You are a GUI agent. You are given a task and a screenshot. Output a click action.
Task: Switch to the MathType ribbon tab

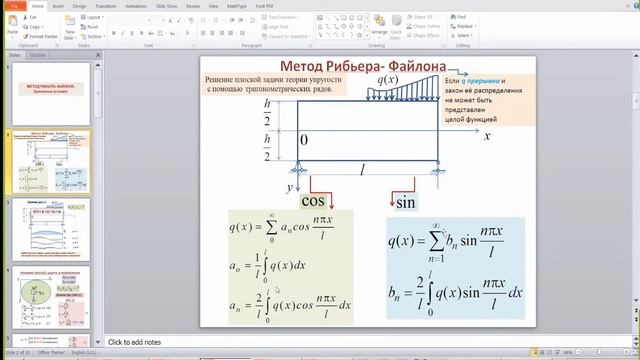click(x=237, y=6)
